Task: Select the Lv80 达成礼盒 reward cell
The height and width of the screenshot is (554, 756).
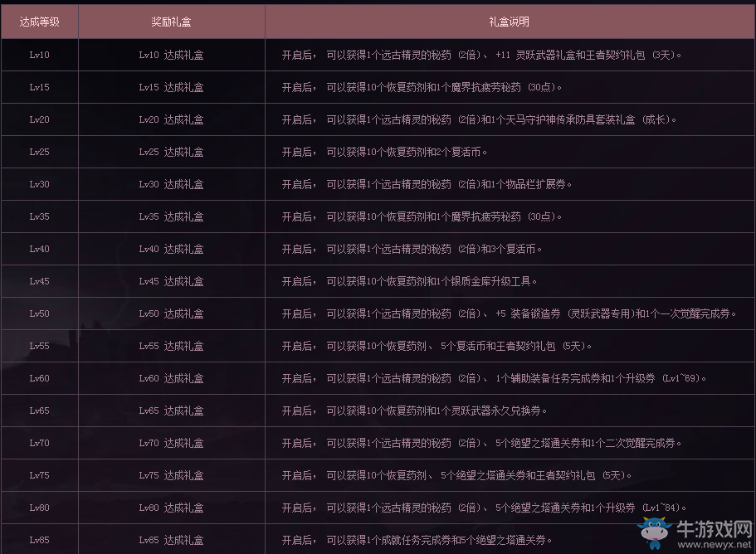Action: (x=170, y=508)
